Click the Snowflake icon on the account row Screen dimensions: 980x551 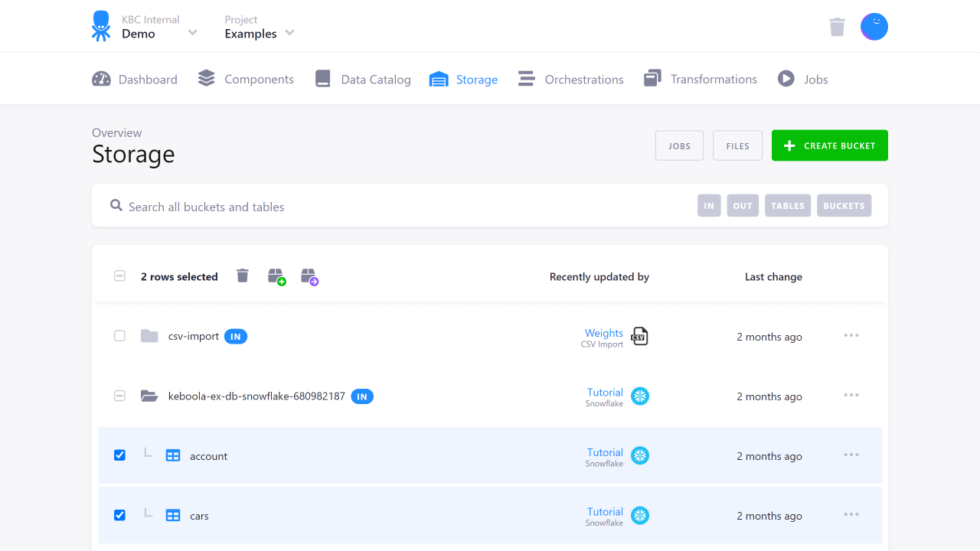click(x=639, y=455)
